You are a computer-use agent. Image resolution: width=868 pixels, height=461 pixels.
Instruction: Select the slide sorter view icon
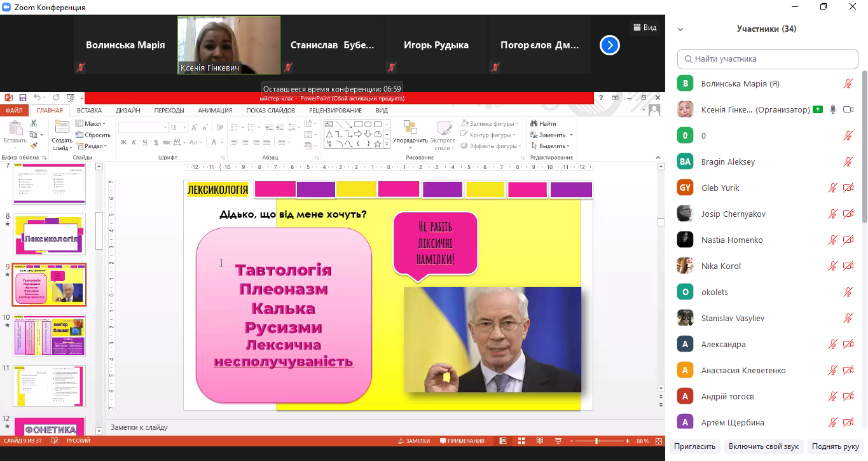click(521, 441)
